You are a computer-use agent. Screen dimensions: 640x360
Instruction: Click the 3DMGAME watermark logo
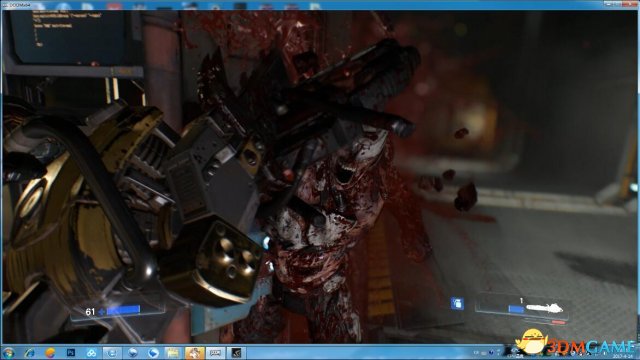(x=575, y=344)
